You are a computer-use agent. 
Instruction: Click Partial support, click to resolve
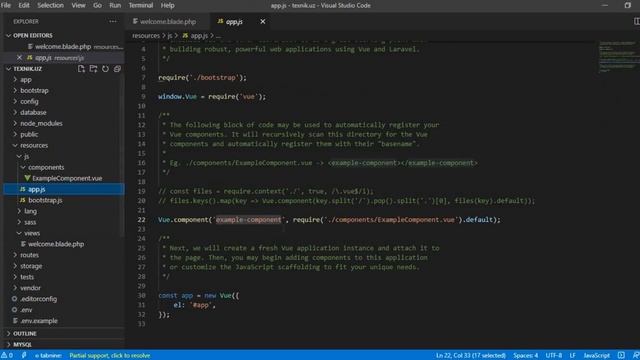point(110,356)
